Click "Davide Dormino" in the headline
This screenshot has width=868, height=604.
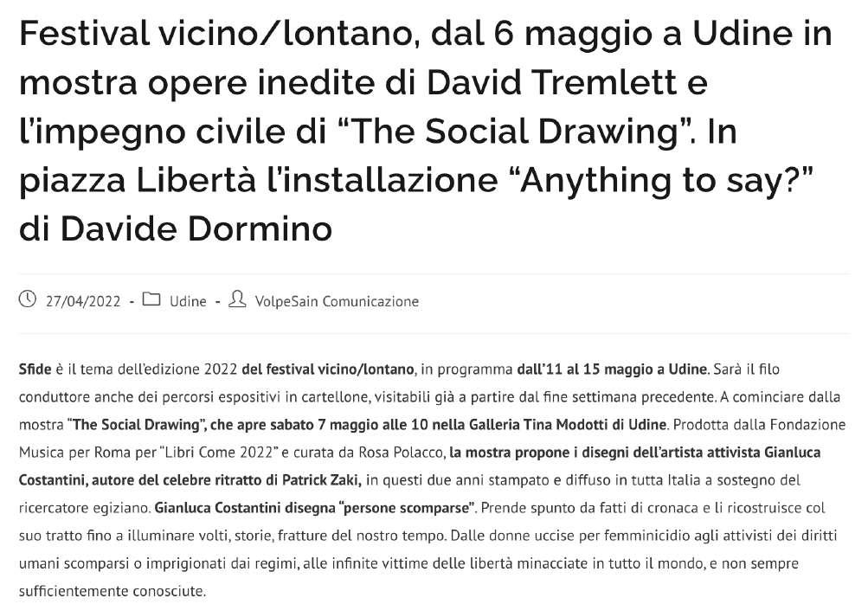[196, 229]
